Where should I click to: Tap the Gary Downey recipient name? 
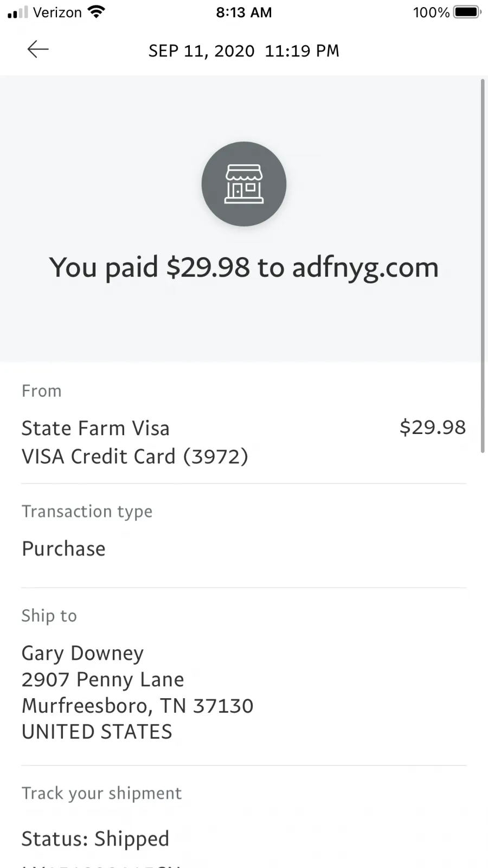coord(82,653)
